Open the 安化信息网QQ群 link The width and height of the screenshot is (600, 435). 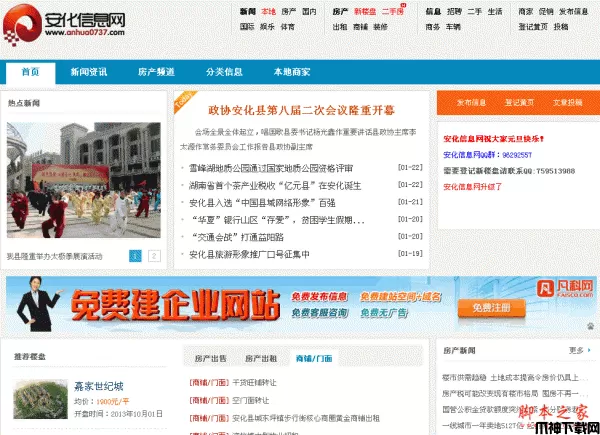pyautogui.click(x=488, y=155)
